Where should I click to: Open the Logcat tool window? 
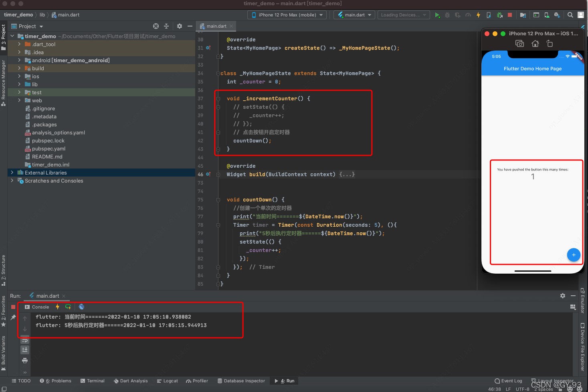click(167, 381)
